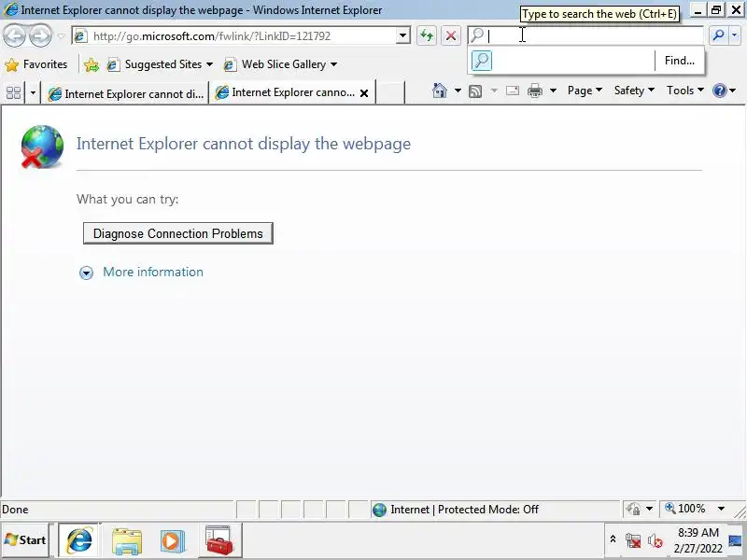Open the Tools menu
The width and height of the screenshot is (747, 560).
point(685,90)
